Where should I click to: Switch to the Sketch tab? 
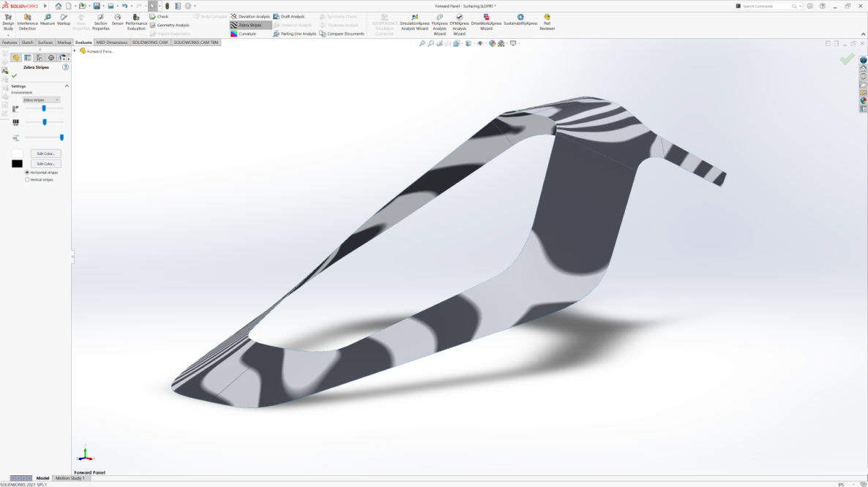point(27,42)
